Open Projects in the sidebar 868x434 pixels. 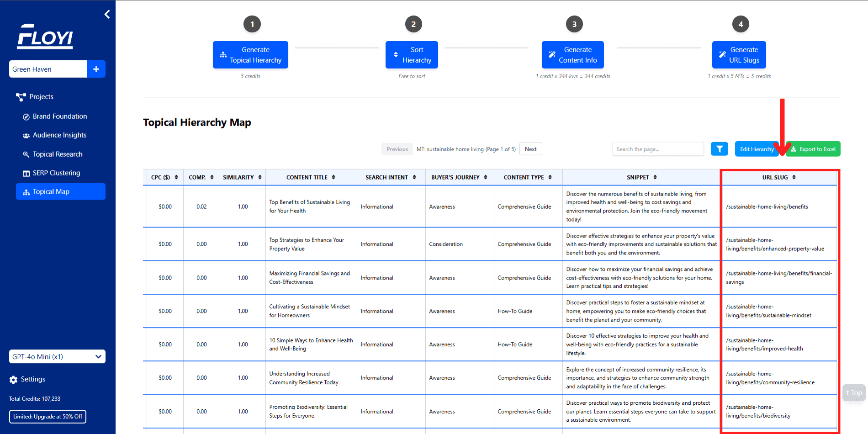point(41,97)
